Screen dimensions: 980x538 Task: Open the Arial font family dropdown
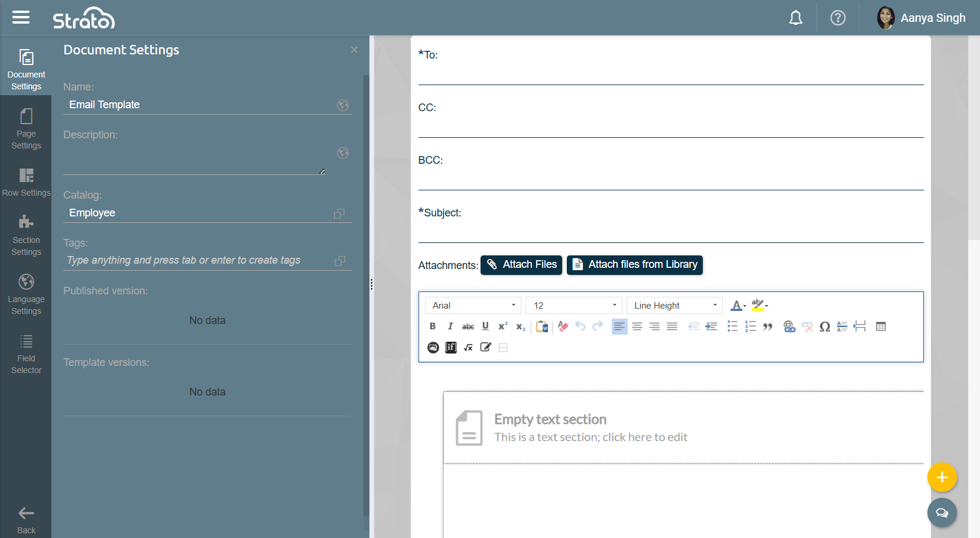click(473, 306)
